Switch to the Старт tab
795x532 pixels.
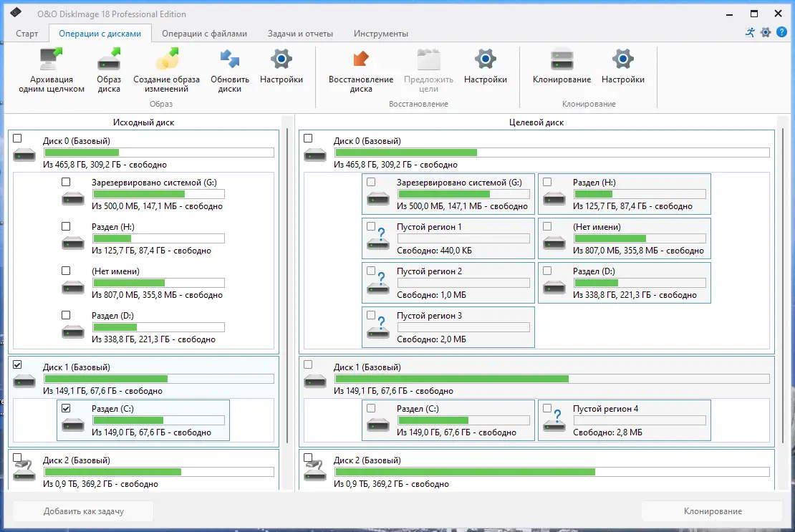(x=27, y=34)
